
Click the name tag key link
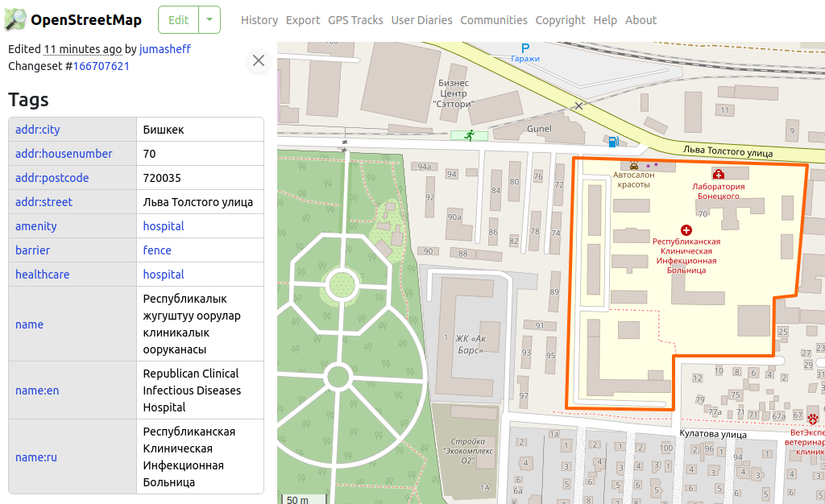point(30,324)
